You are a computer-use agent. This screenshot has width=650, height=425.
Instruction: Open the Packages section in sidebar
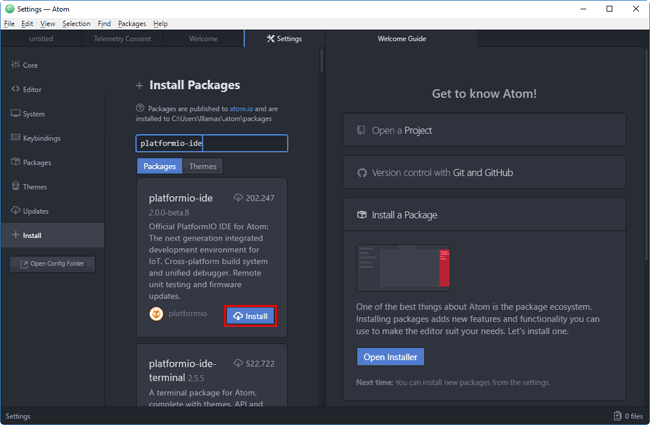coord(52,162)
